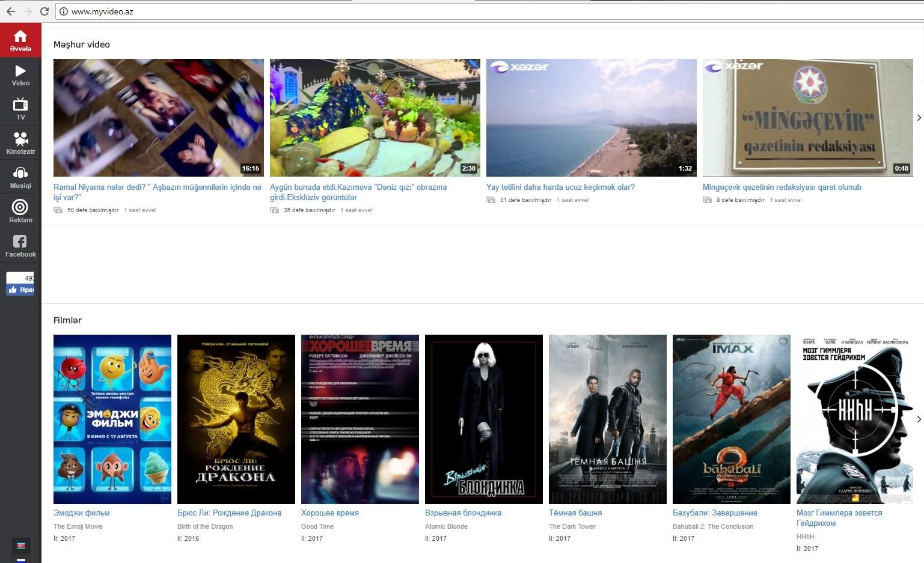
Task: Click the 'Filmlər' section heading
Action: coord(67,320)
